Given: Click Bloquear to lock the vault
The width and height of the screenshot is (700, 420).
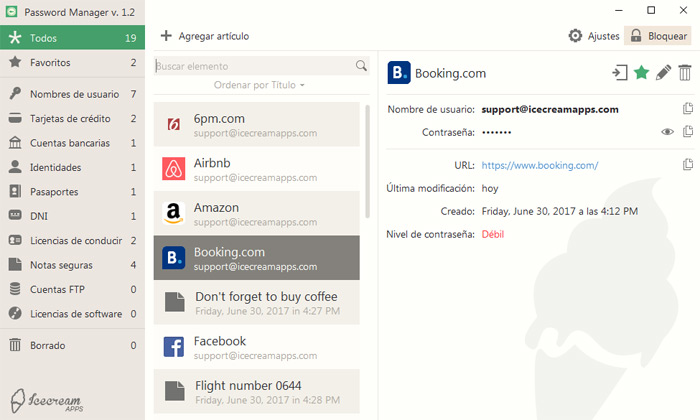Looking at the screenshot, I should 658,36.
